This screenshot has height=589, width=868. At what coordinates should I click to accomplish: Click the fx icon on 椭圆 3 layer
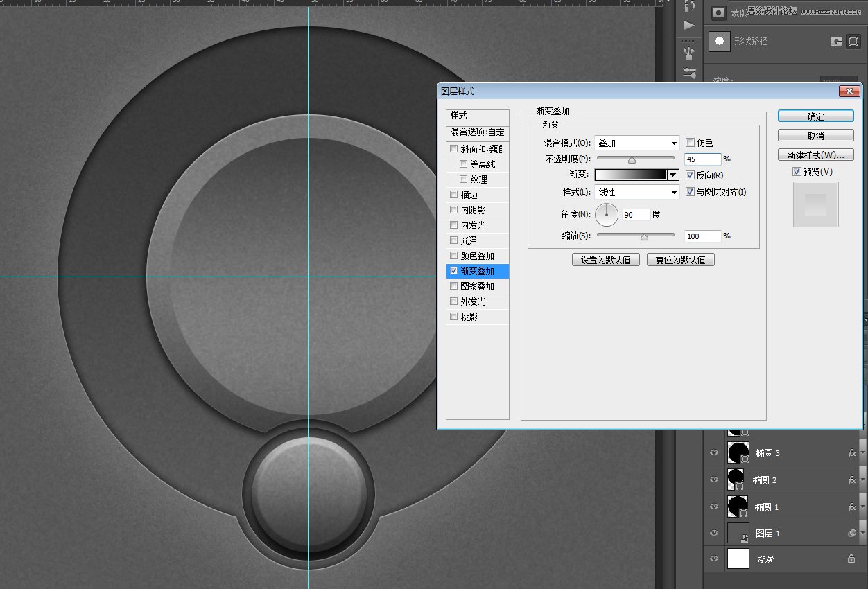click(852, 453)
